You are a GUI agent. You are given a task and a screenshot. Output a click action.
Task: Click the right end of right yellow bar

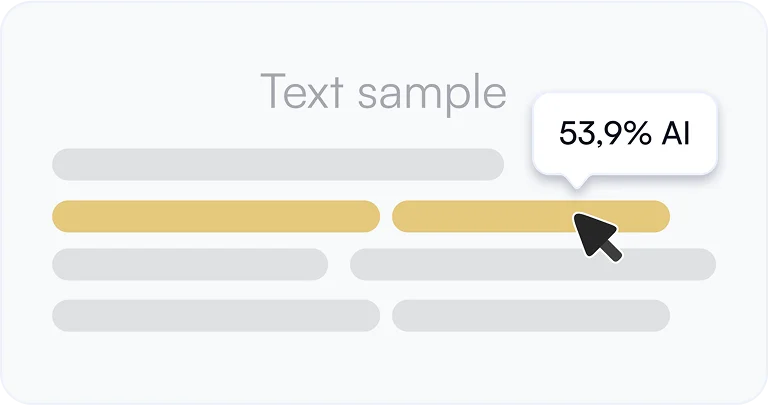click(660, 216)
